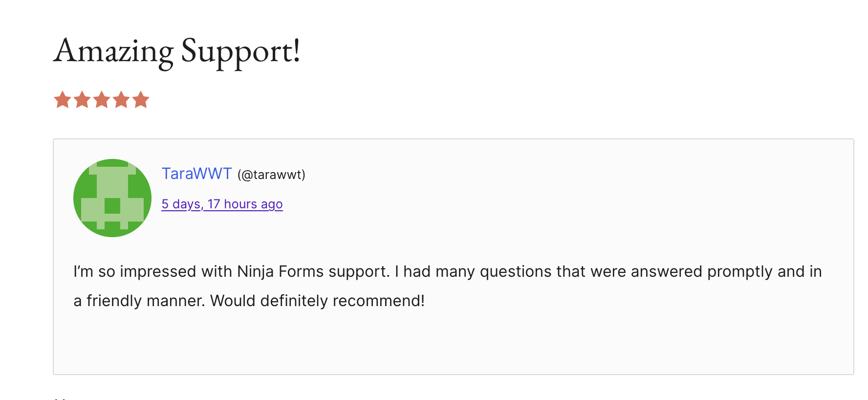This screenshot has width=868, height=400.
Task: Click the fourth rating star
Action: tap(121, 100)
